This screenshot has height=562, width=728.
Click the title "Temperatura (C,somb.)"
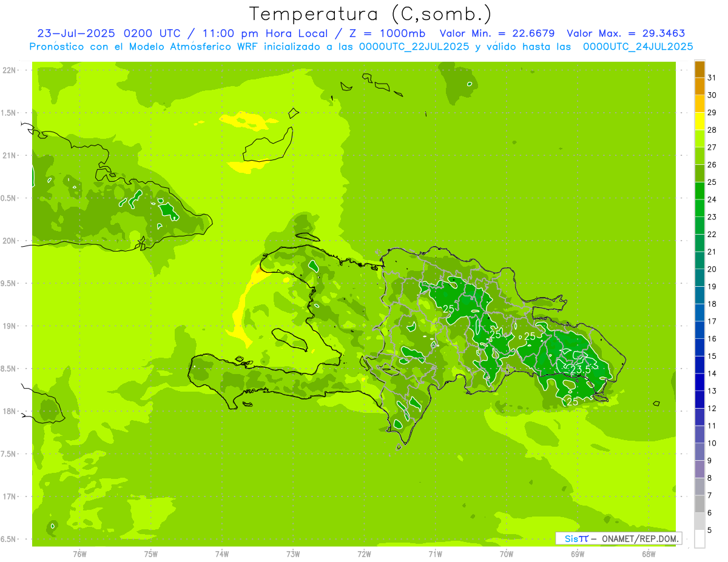point(370,15)
